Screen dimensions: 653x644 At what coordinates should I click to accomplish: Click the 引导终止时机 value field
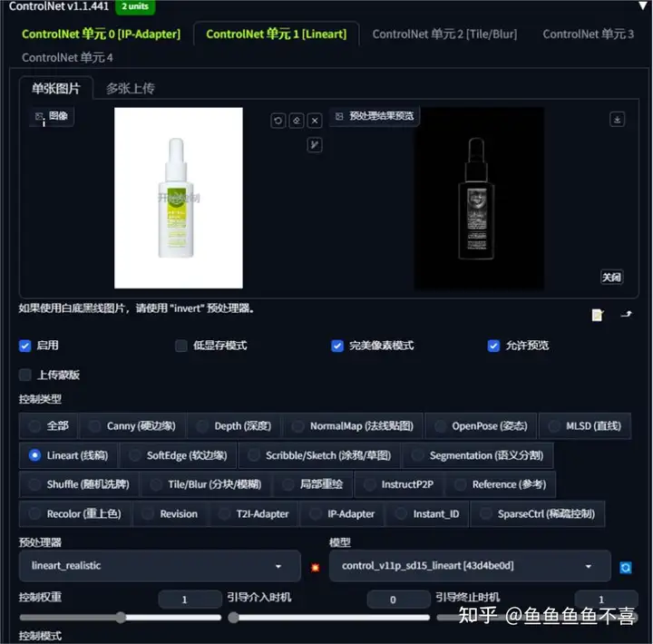(x=606, y=600)
